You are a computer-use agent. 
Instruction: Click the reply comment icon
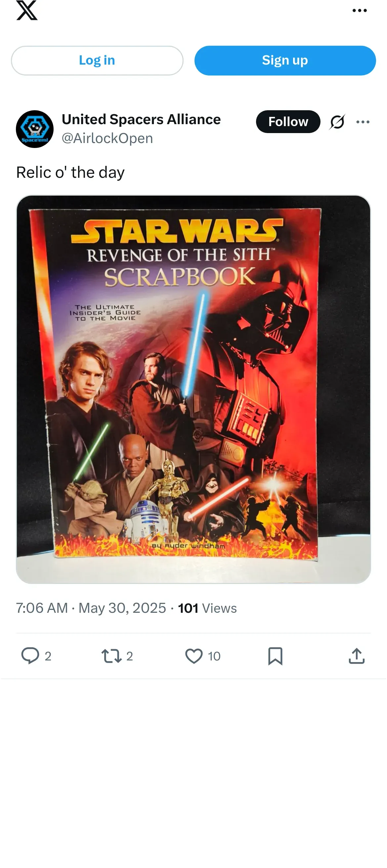point(30,656)
